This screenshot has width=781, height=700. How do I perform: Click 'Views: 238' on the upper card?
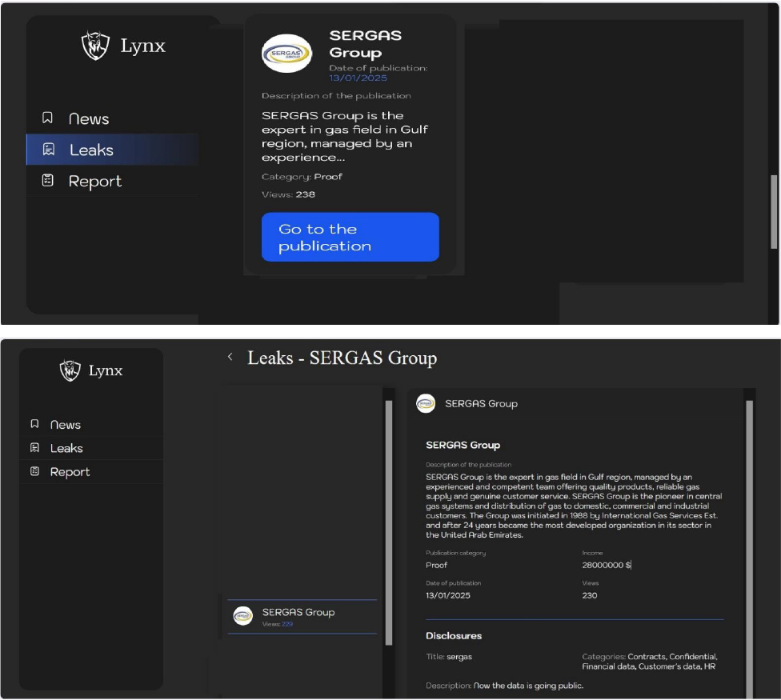(288, 194)
